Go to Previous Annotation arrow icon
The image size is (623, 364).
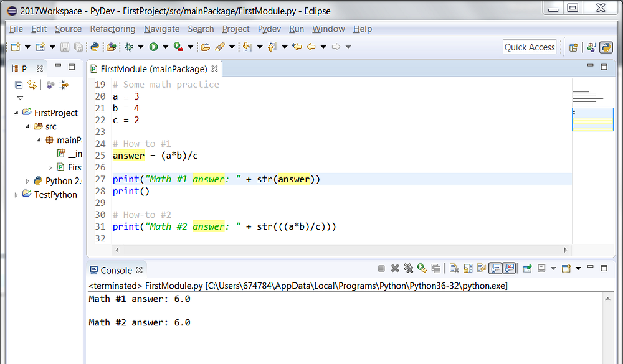272,47
